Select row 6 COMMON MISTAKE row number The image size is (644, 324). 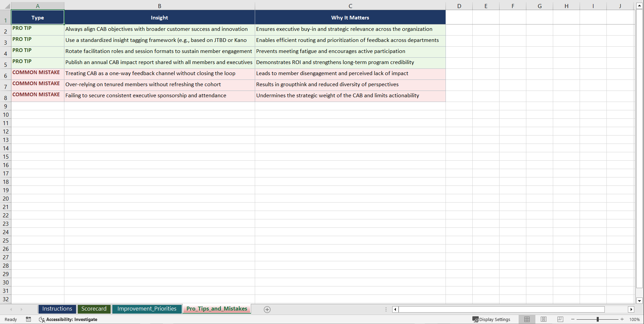(5, 76)
